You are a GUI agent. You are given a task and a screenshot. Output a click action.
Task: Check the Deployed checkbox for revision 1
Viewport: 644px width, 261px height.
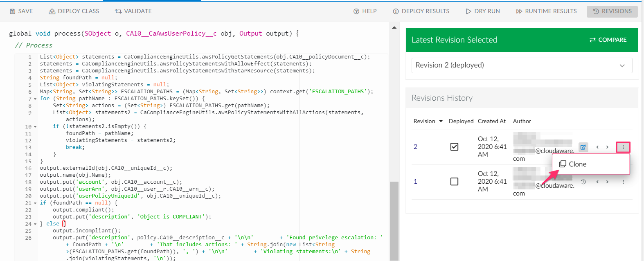coord(454,182)
